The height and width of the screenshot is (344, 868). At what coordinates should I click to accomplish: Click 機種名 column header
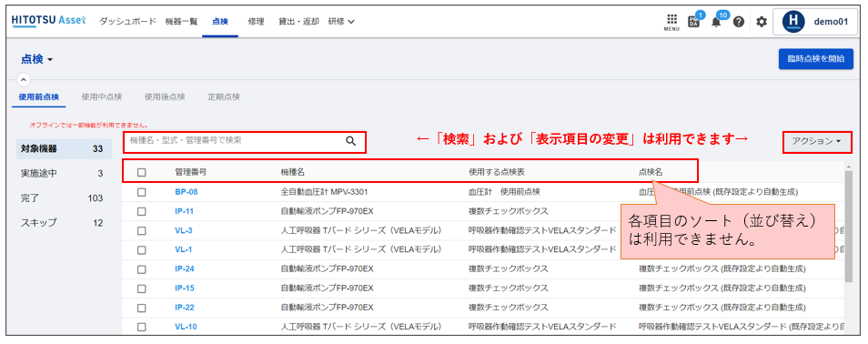click(x=293, y=172)
